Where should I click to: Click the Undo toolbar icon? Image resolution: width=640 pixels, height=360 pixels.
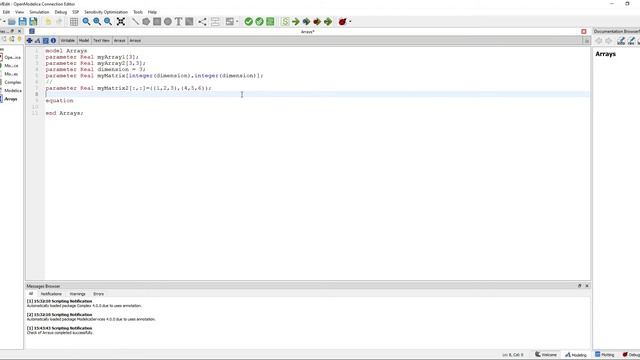(48, 22)
